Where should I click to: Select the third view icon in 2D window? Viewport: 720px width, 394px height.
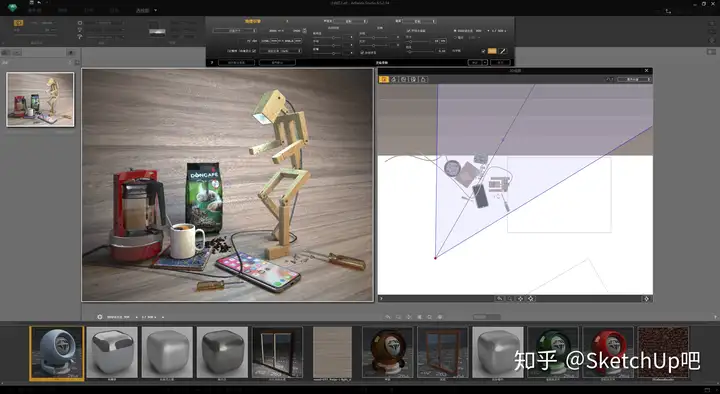click(x=404, y=79)
